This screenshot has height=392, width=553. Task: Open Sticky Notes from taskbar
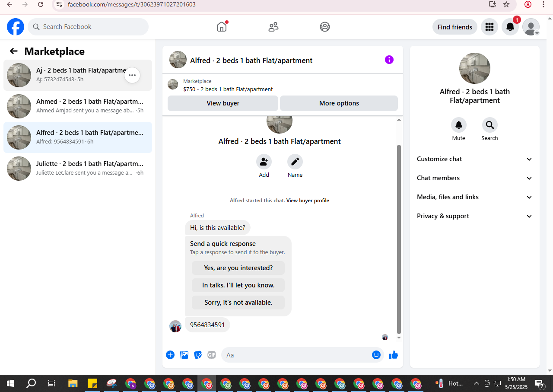[x=92, y=383]
